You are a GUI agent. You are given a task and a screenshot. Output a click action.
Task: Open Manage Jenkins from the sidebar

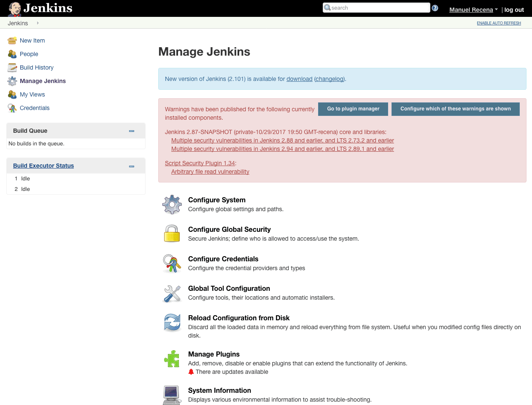click(42, 81)
